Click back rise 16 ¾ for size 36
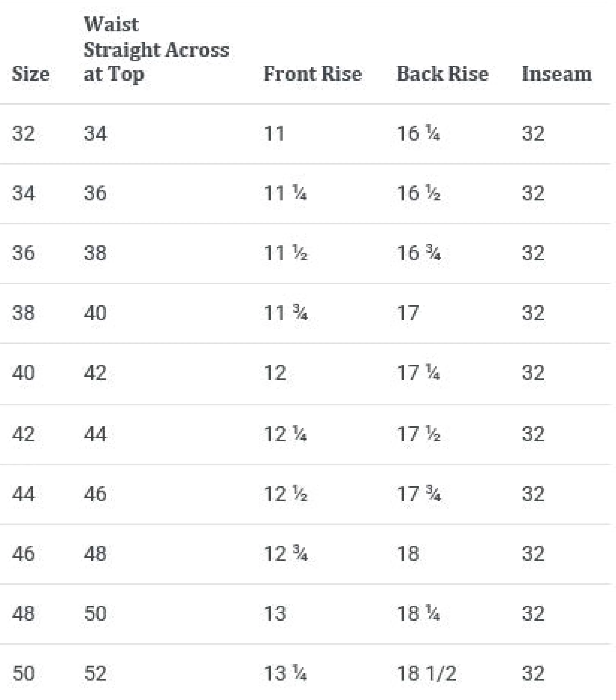The width and height of the screenshot is (616, 700). pyautogui.click(x=418, y=253)
